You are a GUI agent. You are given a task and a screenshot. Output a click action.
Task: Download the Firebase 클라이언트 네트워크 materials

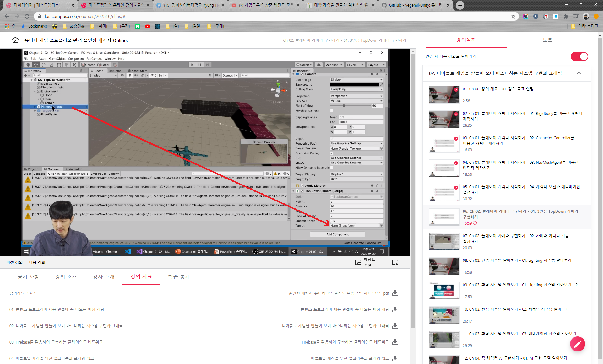pos(395,342)
